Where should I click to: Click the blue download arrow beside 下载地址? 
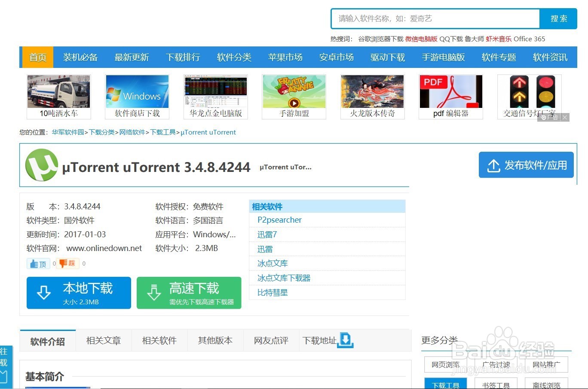(346, 340)
